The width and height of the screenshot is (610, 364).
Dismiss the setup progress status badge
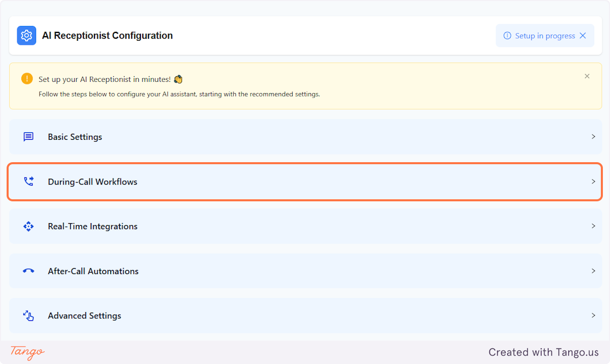[x=583, y=36]
